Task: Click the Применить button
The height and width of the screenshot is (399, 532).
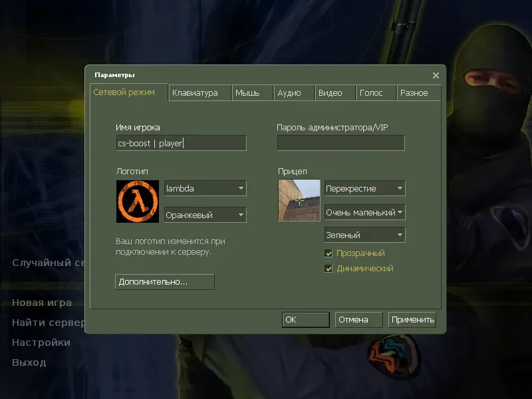Action: pos(412,320)
